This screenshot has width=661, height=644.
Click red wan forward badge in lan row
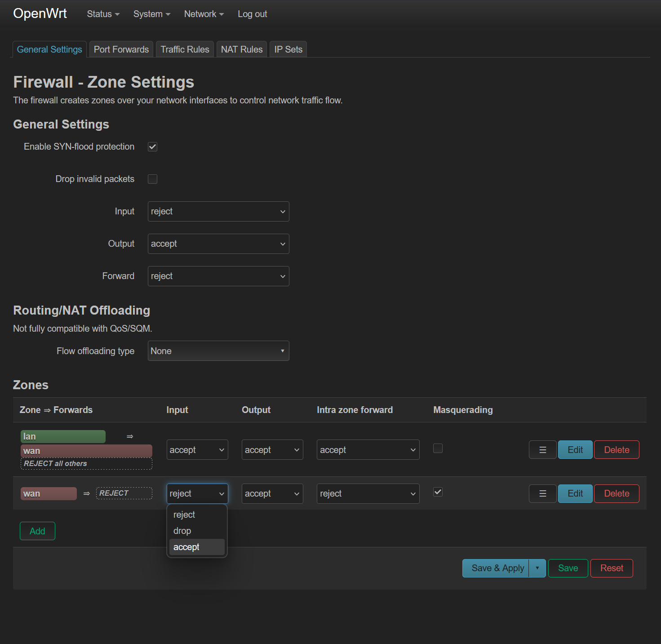pos(86,451)
